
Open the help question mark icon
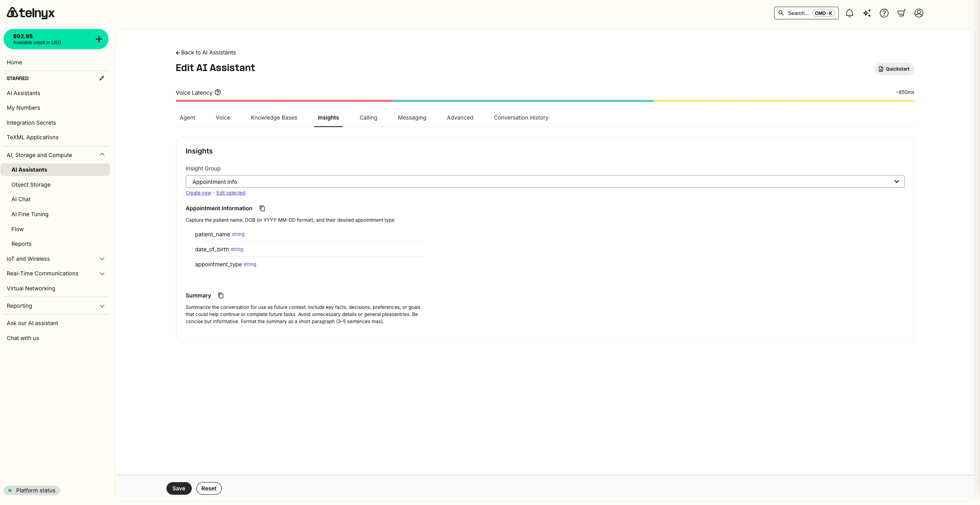884,13
